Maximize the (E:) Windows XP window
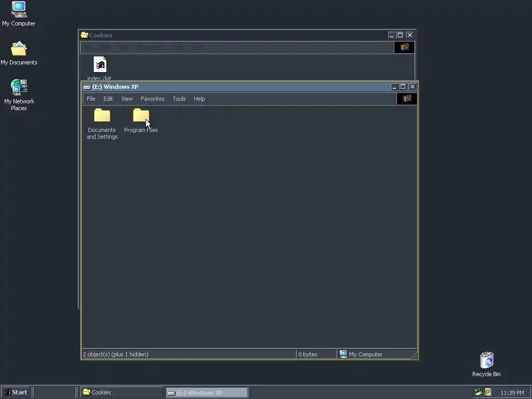 [403, 87]
